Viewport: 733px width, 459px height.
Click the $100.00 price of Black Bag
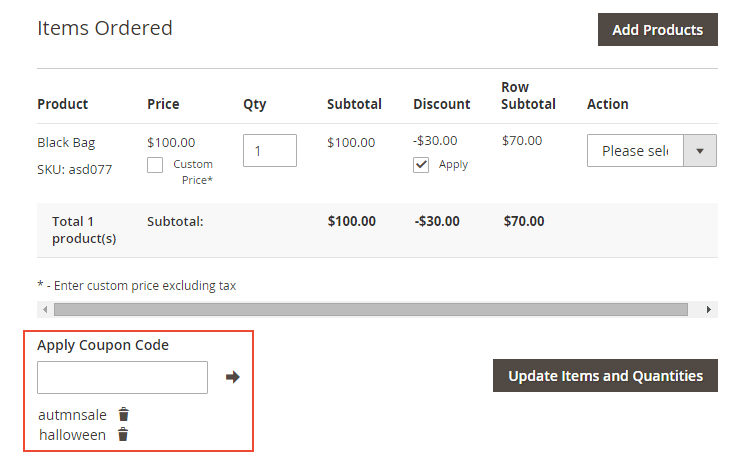pyautogui.click(x=171, y=142)
